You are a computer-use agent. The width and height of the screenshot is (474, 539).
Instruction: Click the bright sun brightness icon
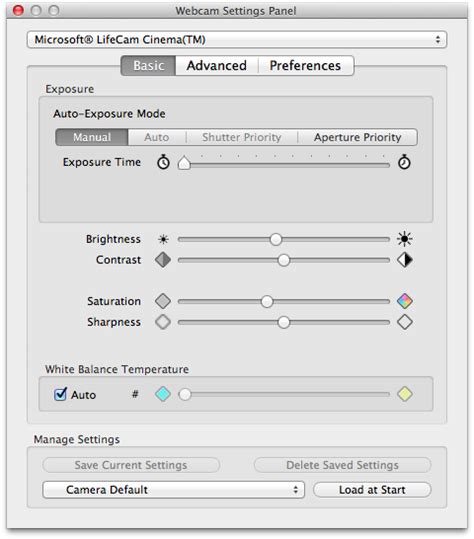pos(405,239)
